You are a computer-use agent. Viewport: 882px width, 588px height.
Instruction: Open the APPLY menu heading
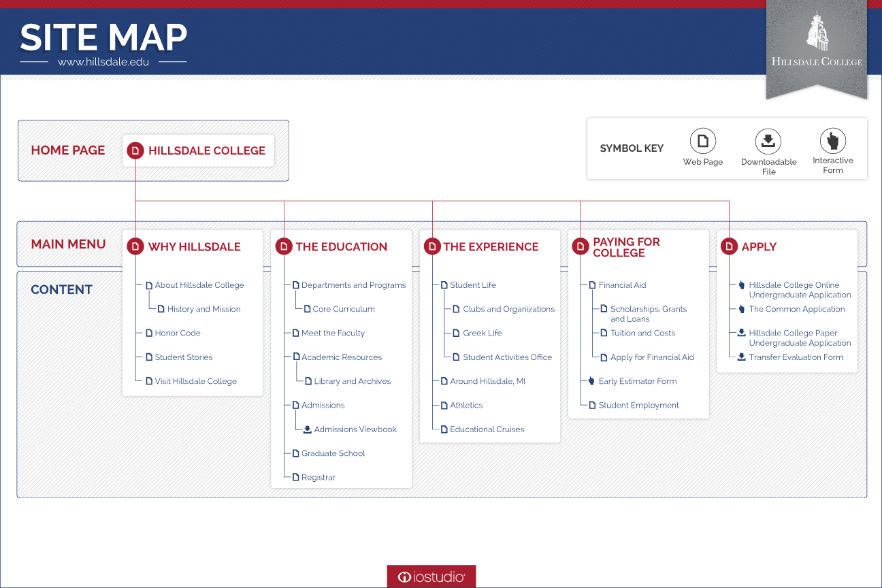point(759,247)
